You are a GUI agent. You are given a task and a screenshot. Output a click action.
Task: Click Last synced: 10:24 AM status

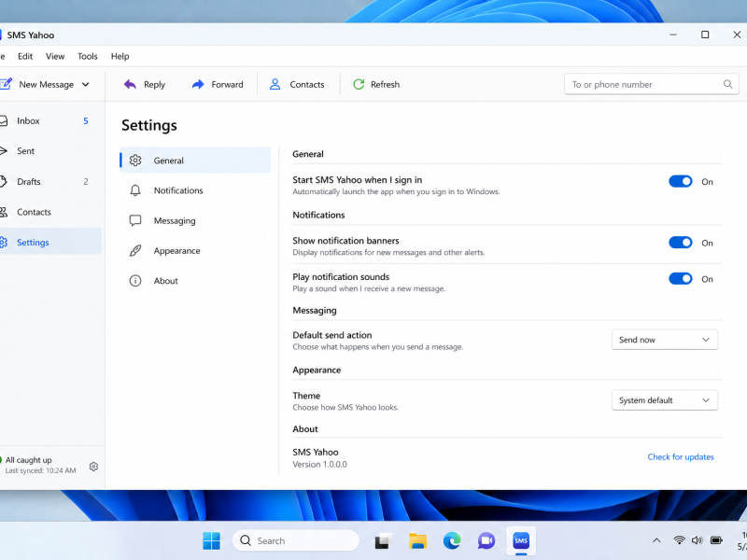(x=40, y=470)
